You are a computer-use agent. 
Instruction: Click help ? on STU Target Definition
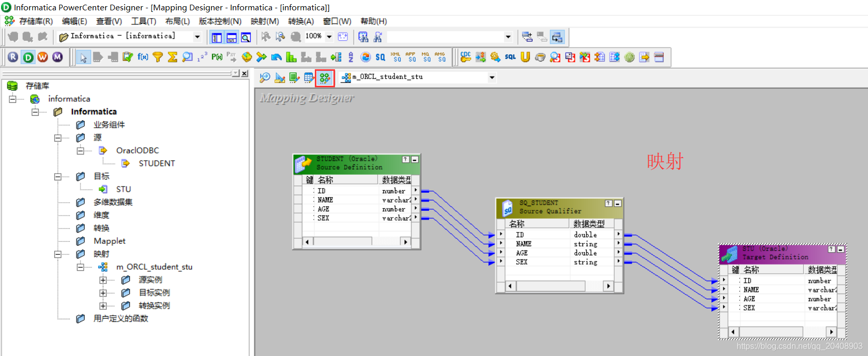[x=831, y=249]
